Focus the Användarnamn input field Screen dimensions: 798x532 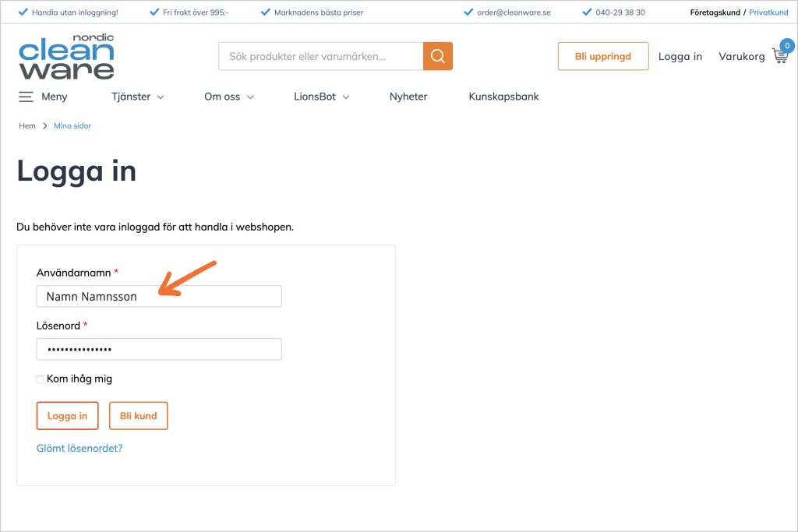(x=158, y=297)
